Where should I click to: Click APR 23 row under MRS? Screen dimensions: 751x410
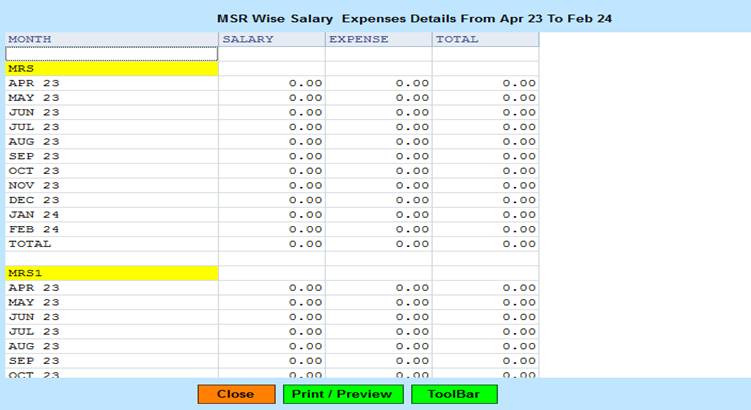[x=34, y=83]
